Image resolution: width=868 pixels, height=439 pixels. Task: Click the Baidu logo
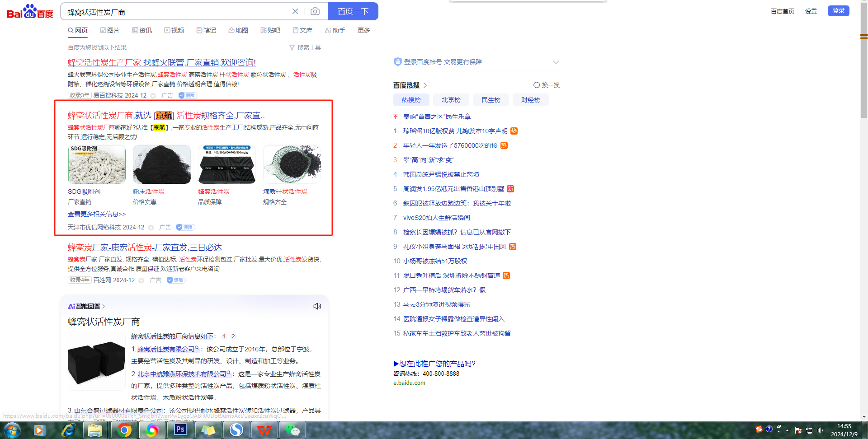click(x=30, y=11)
